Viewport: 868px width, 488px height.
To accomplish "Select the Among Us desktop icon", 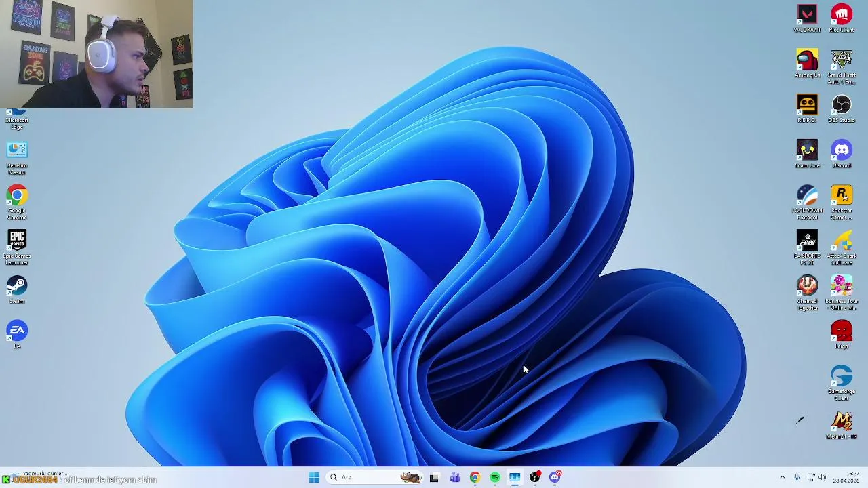I will (x=807, y=64).
